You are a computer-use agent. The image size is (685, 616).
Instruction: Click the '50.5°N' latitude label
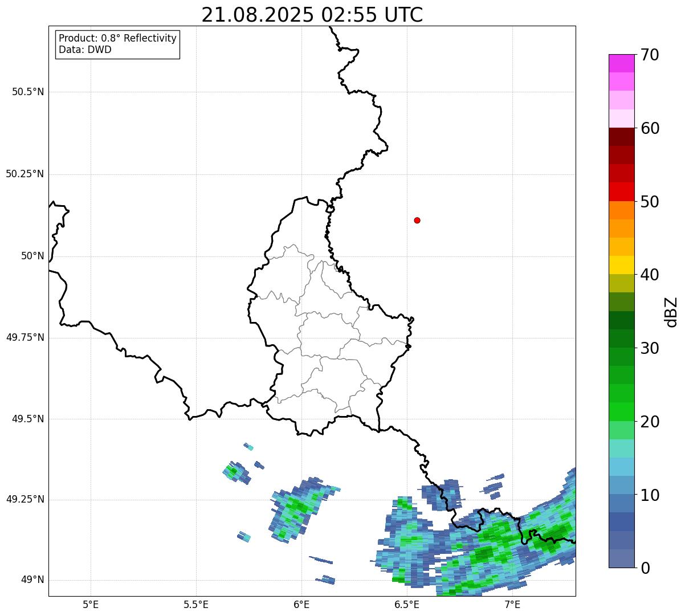tap(28, 92)
